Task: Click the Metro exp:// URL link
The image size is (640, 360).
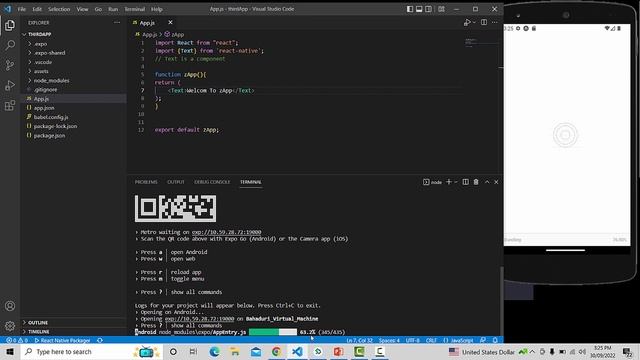Action: tap(227, 232)
